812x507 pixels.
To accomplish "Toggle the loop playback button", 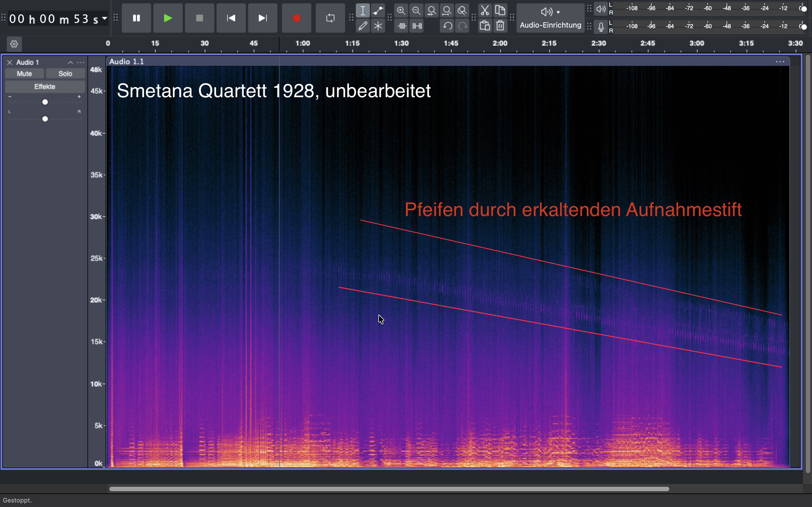I will coord(330,18).
